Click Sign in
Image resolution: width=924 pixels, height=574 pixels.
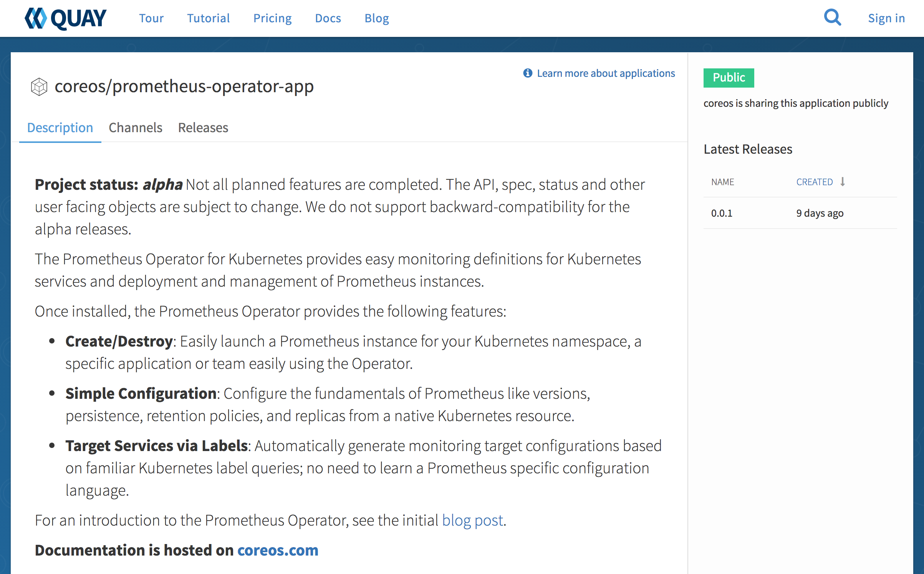[x=886, y=18]
